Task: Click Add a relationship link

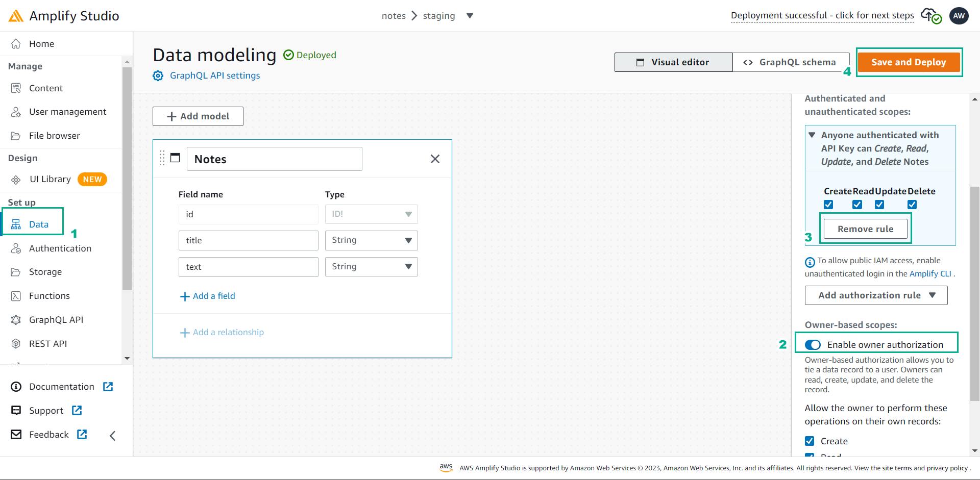Action: (222, 332)
